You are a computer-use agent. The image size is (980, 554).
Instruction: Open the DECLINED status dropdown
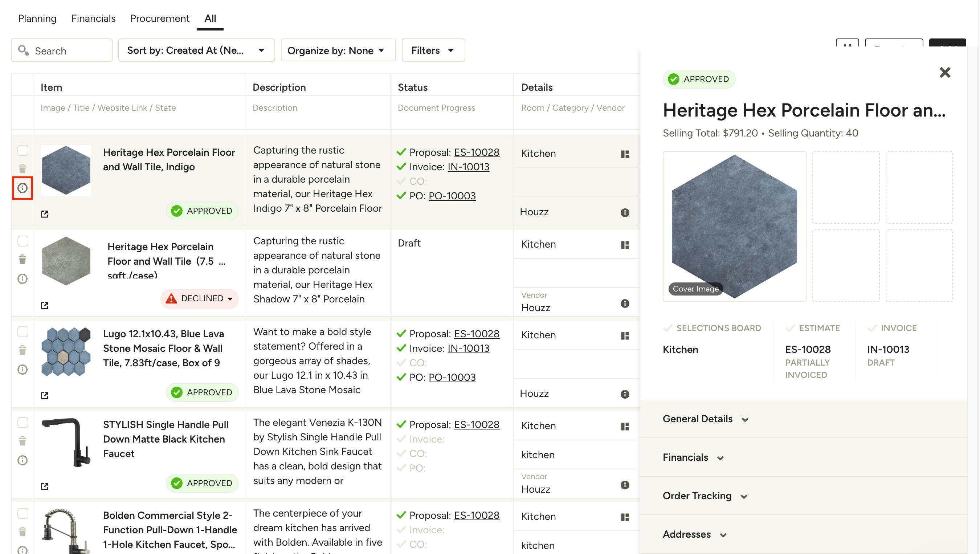click(x=200, y=299)
